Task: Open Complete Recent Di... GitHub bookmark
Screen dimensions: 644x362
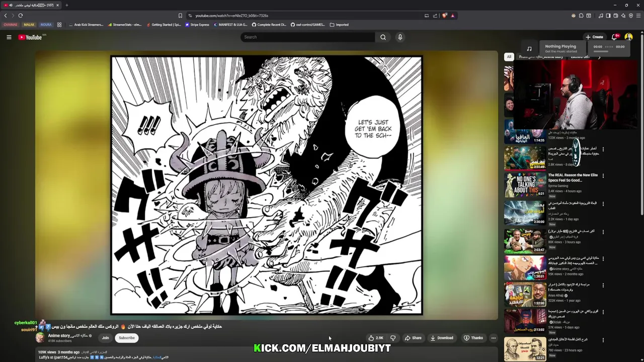Action: tap(269, 25)
